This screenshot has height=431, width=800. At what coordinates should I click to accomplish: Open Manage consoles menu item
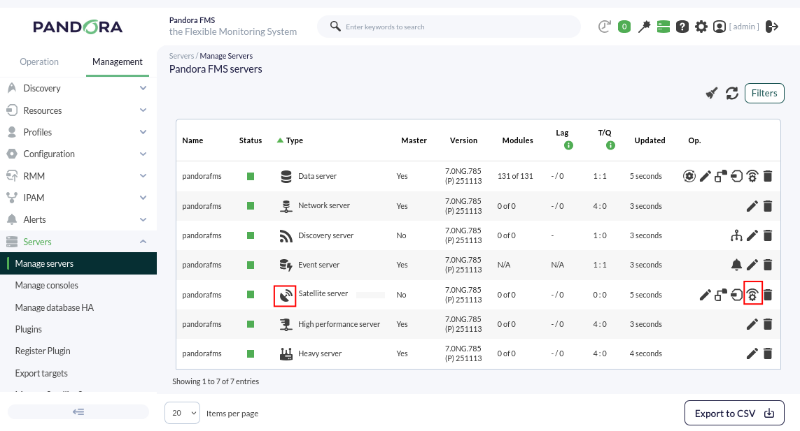coord(46,286)
